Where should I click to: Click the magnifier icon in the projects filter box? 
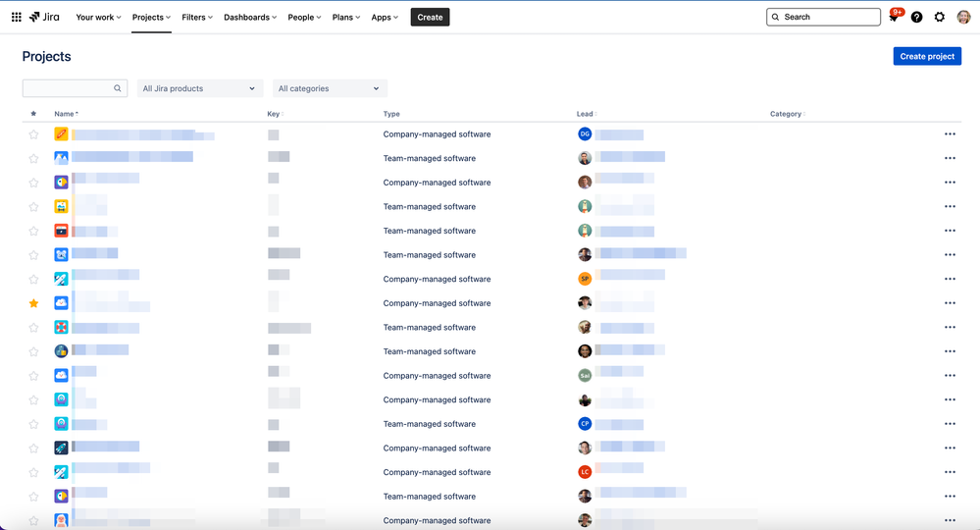pyautogui.click(x=118, y=88)
